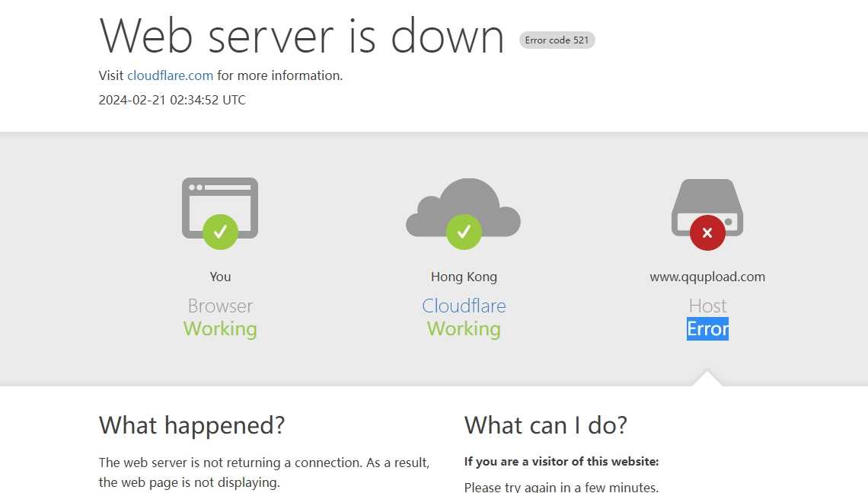The width and height of the screenshot is (868, 493).
Task: Open the cloudflare.com link
Action: (170, 75)
